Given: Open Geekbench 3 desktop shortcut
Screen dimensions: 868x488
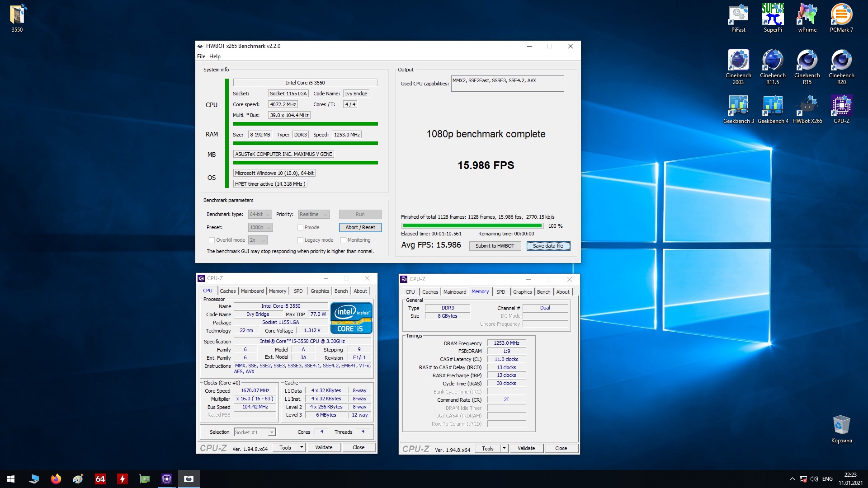Looking at the screenshot, I should (x=738, y=109).
